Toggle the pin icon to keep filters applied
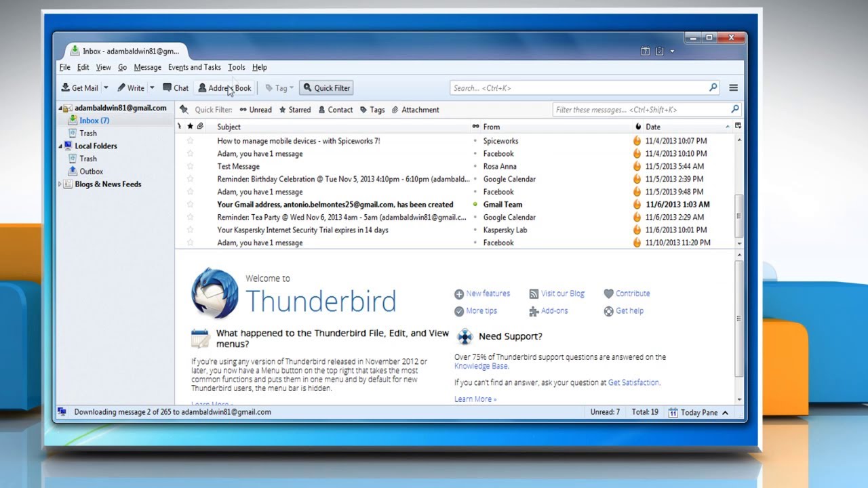Image resolution: width=868 pixels, height=488 pixels. point(183,110)
